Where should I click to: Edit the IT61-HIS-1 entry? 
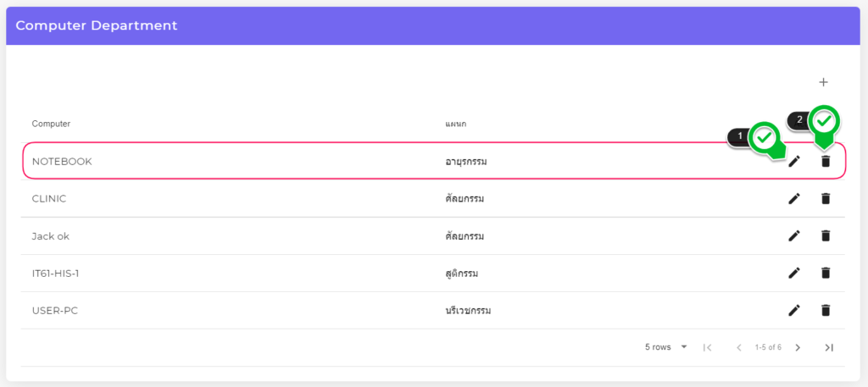coord(794,273)
